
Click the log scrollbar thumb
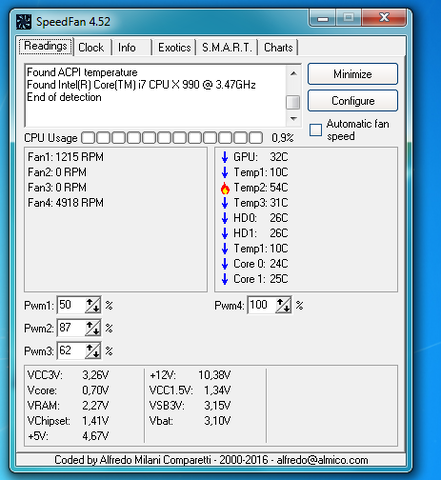(x=293, y=102)
